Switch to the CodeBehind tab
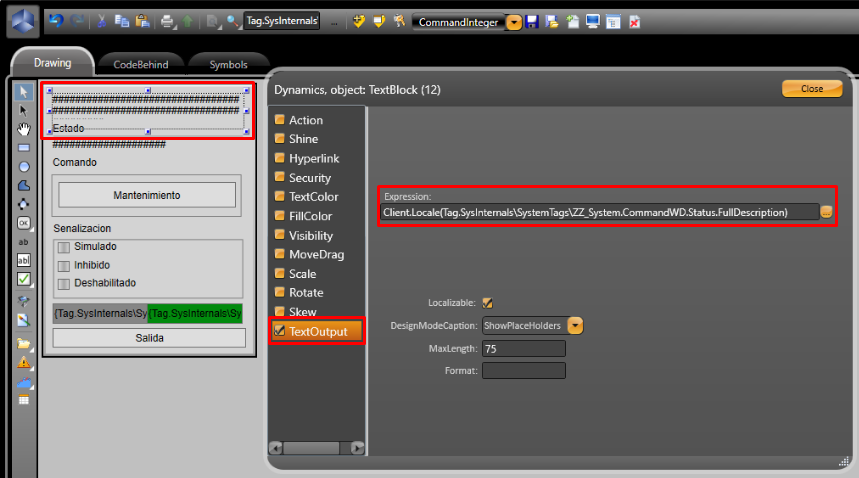 tap(140, 64)
